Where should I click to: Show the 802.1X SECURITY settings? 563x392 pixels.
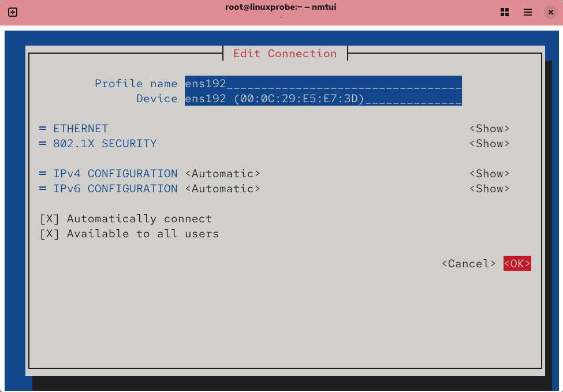click(489, 144)
